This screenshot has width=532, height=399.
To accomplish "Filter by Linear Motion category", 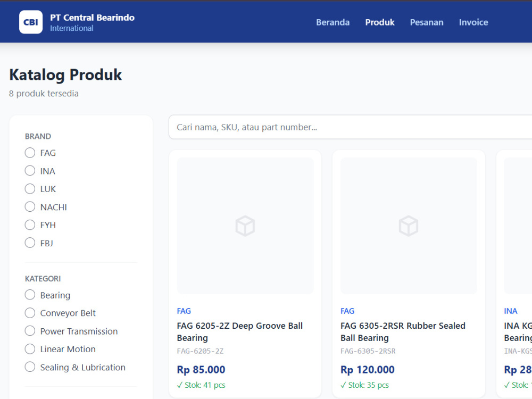I will click(30, 349).
